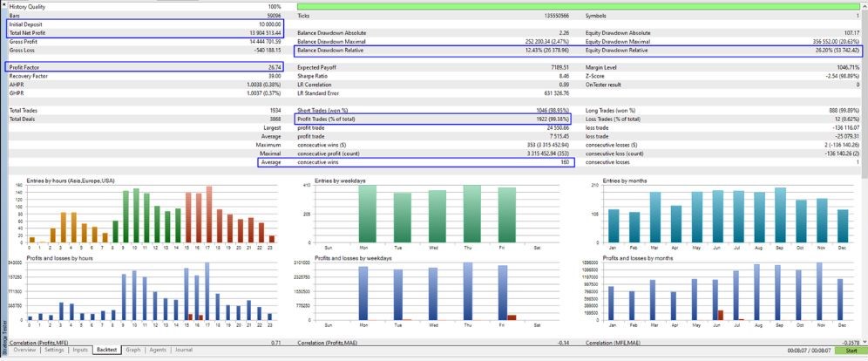Click the Correlation (Profits,MFE) value 0.71
Image resolution: width=868 pixels, height=361 pixels.
pos(276,344)
